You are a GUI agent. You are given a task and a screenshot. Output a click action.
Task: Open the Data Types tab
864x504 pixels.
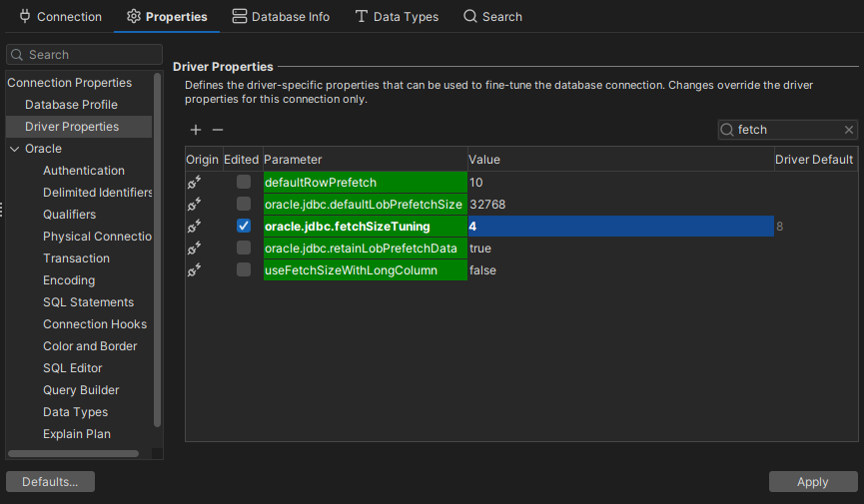[397, 17]
